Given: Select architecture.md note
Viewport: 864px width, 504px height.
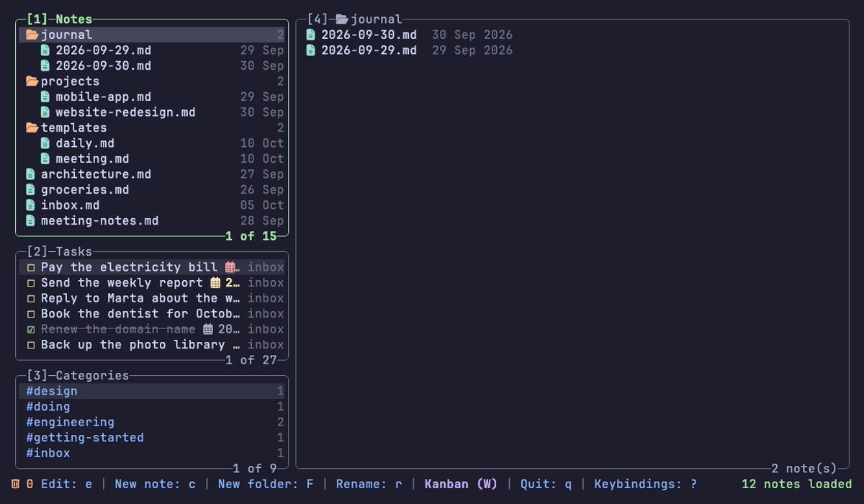Looking at the screenshot, I should (x=152, y=174).
